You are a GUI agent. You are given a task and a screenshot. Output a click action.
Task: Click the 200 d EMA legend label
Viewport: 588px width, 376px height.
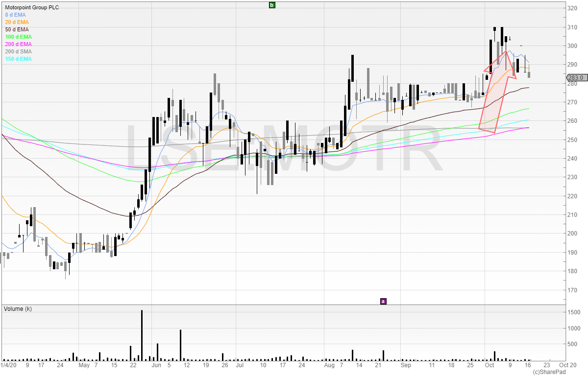click(19, 44)
